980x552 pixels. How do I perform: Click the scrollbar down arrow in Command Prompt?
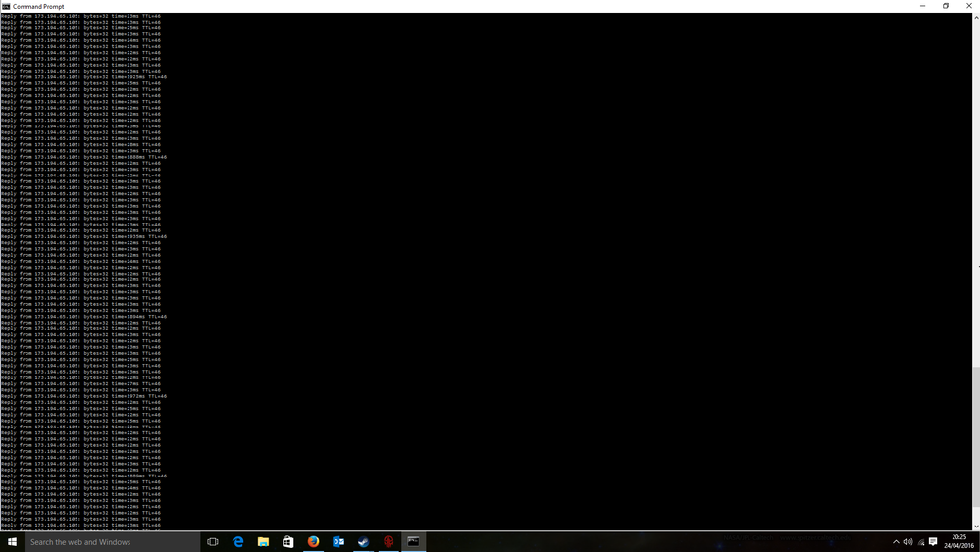click(x=976, y=527)
